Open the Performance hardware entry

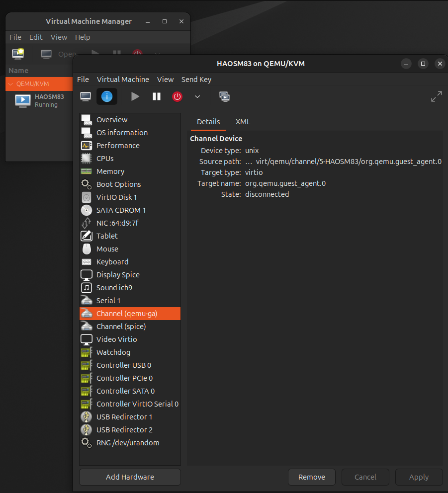click(118, 146)
